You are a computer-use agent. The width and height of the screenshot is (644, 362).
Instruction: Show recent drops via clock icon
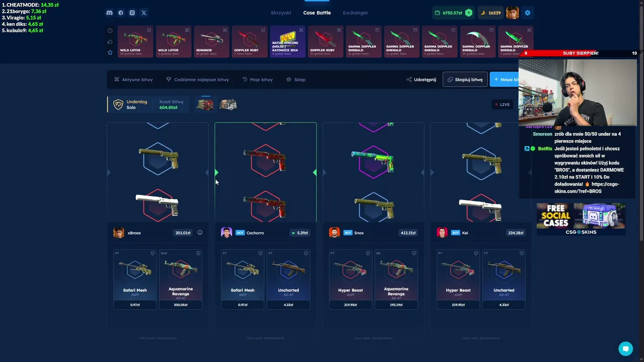click(x=110, y=31)
